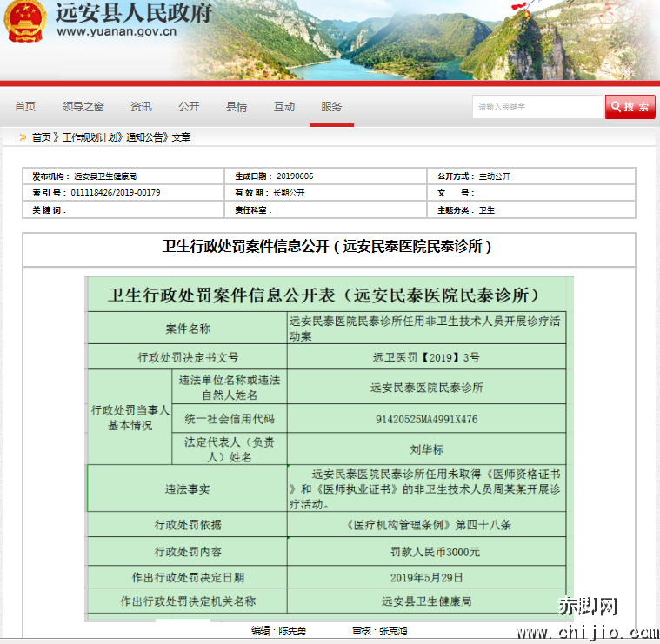
Task: Click the 案件名称 table label
Action: click(x=187, y=329)
